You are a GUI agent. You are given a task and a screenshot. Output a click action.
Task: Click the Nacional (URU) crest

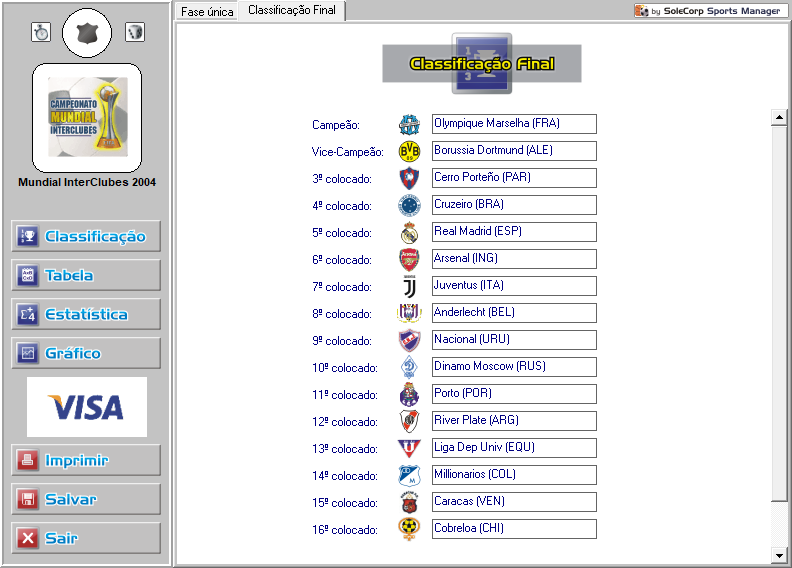pos(409,341)
